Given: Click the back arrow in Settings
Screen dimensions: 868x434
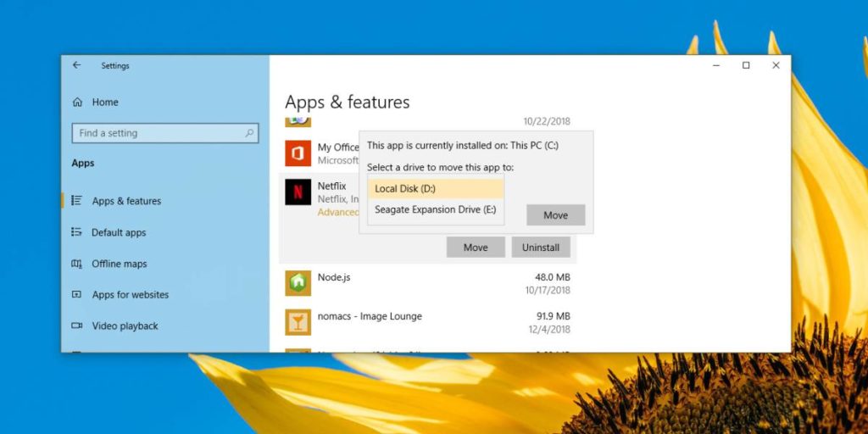Looking at the screenshot, I should (77, 65).
